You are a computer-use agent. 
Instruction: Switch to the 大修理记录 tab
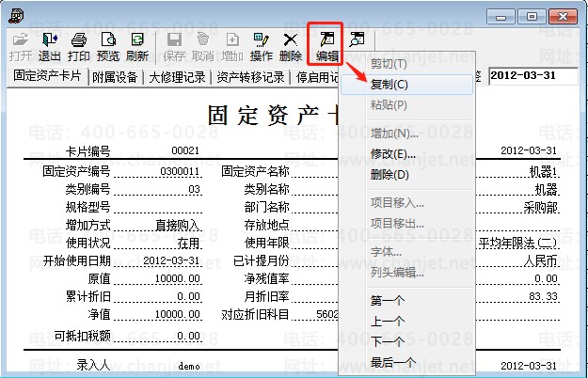click(177, 77)
